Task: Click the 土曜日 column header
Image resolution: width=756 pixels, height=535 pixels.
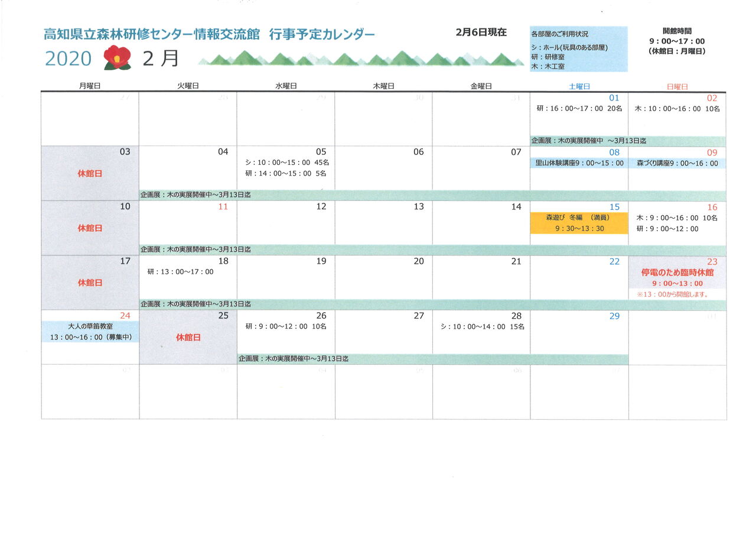Action: (x=579, y=86)
